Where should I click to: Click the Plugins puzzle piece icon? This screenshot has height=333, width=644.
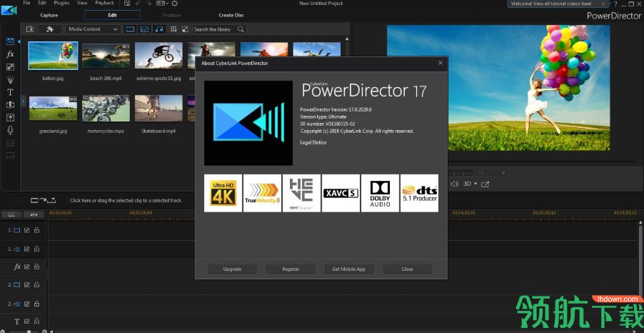coord(50,29)
